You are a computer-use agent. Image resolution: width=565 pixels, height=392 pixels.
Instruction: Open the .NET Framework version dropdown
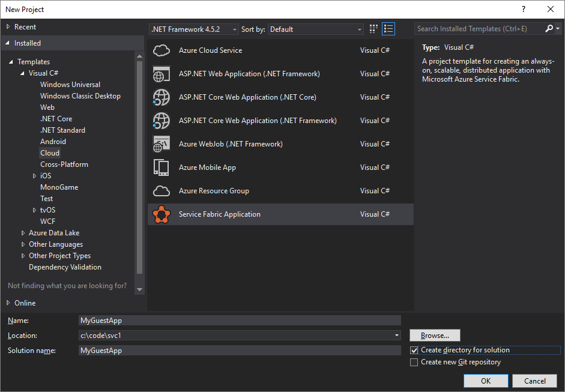click(234, 29)
